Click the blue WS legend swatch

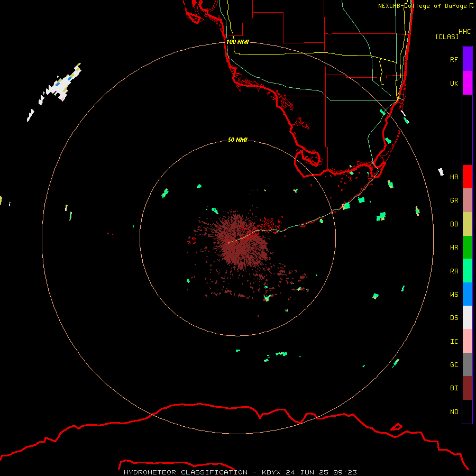click(x=467, y=294)
